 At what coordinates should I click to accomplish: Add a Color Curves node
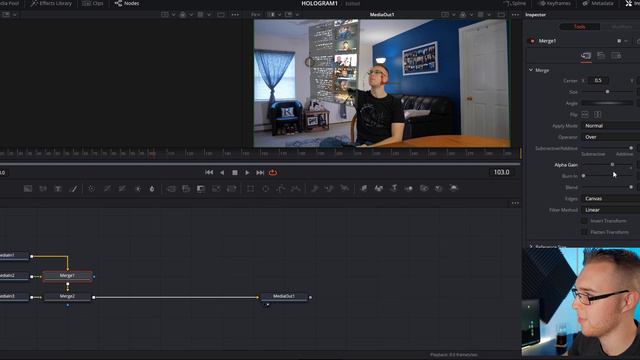coord(107,189)
